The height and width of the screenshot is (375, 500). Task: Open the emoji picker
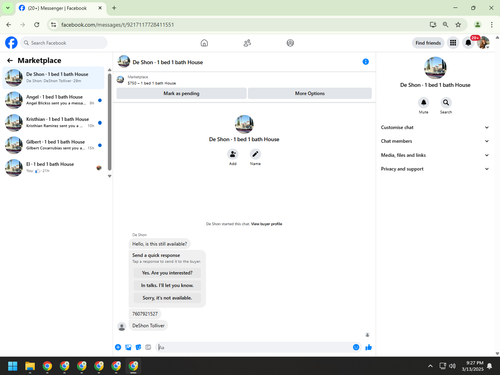coord(356,347)
